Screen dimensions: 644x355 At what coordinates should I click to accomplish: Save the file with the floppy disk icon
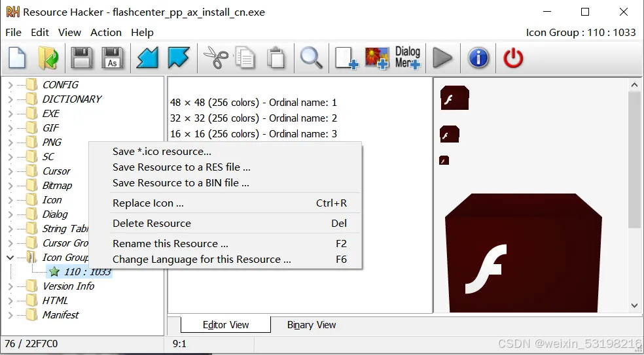click(x=81, y=58)
